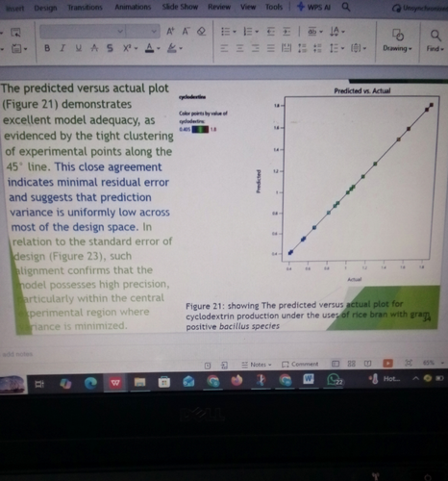Image resolution: width=448 pixels, height=481 pixels.
Task: Toggle Underline formatting
Action: 79,48
